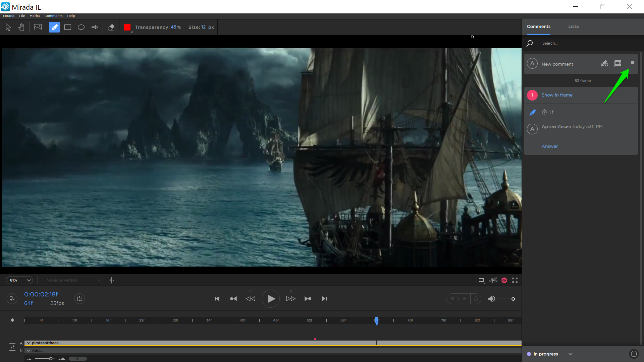The width and height of the screenshot is (644, 362).
Task: Toggle the loop playback button
Action: pos(79,299)
